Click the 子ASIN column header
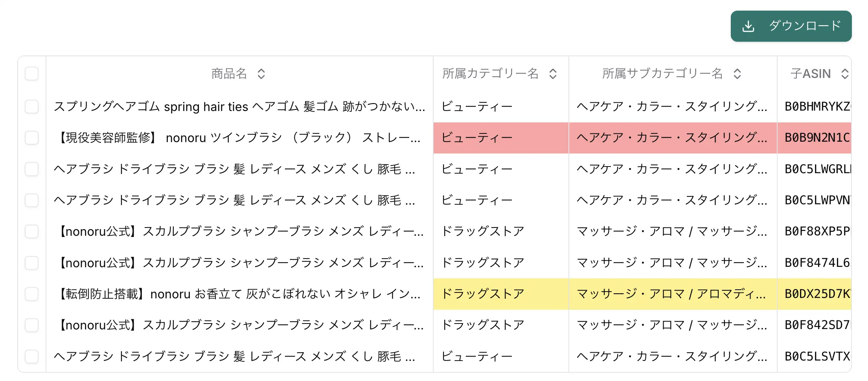 [x=811, y=74]
